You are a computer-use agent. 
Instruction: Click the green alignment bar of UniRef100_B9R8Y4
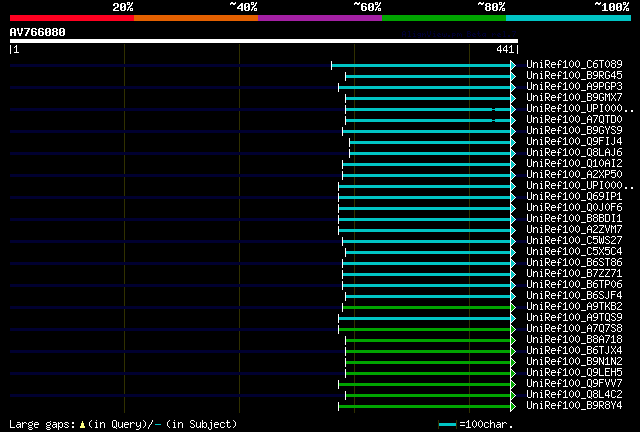point(424,407)
